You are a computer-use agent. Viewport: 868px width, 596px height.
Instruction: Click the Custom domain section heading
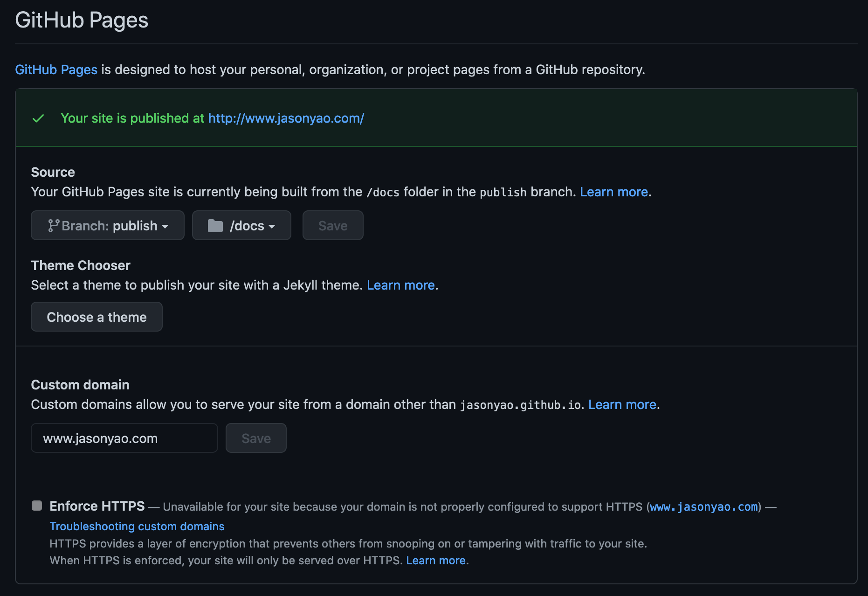coord(80,385)
